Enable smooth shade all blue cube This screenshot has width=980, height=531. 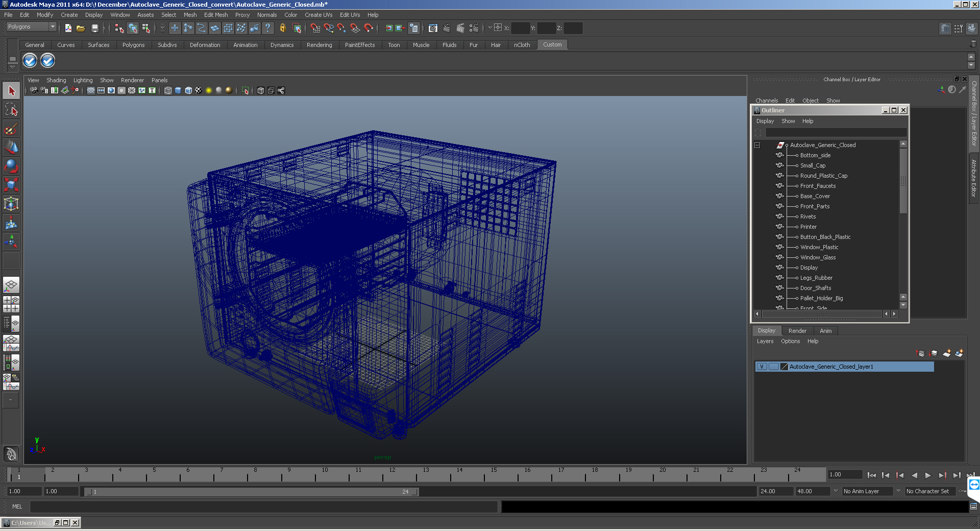click(178, 90)
